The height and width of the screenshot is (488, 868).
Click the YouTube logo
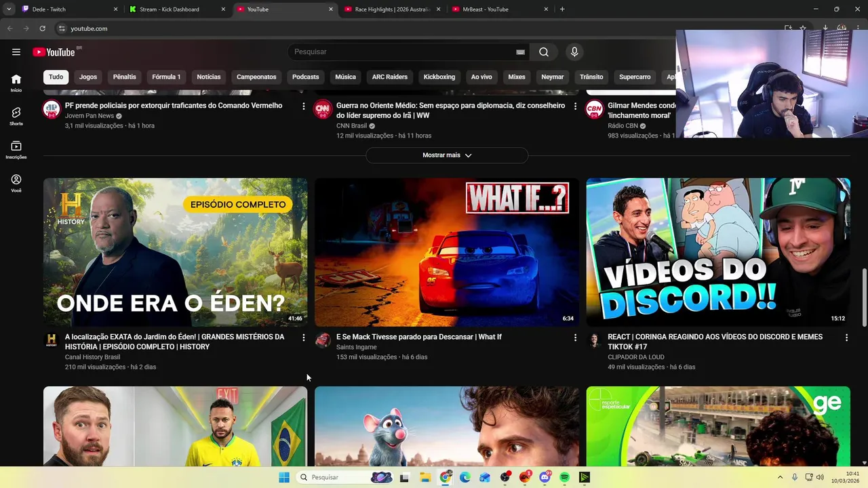coord(54,52)
